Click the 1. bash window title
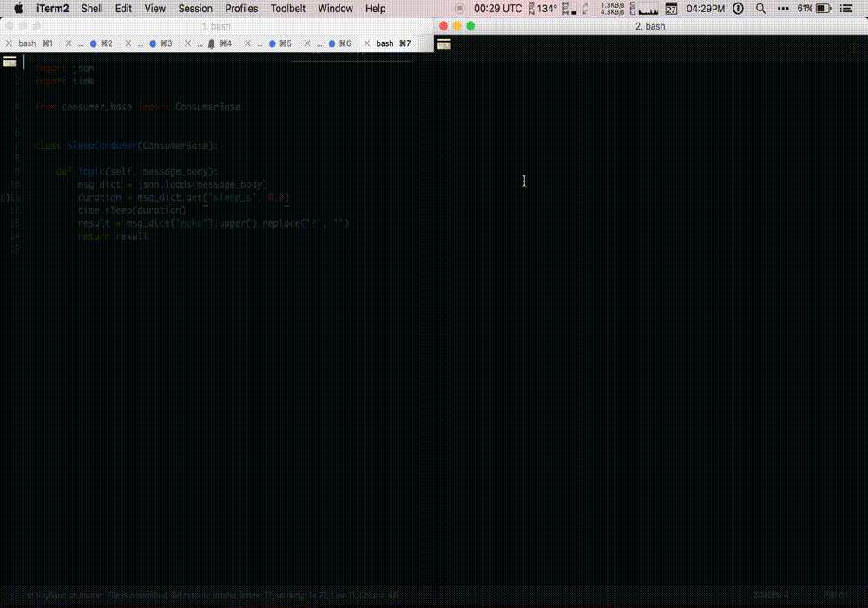The height and width of the screenshot is (608, 868). pos(216,26)
